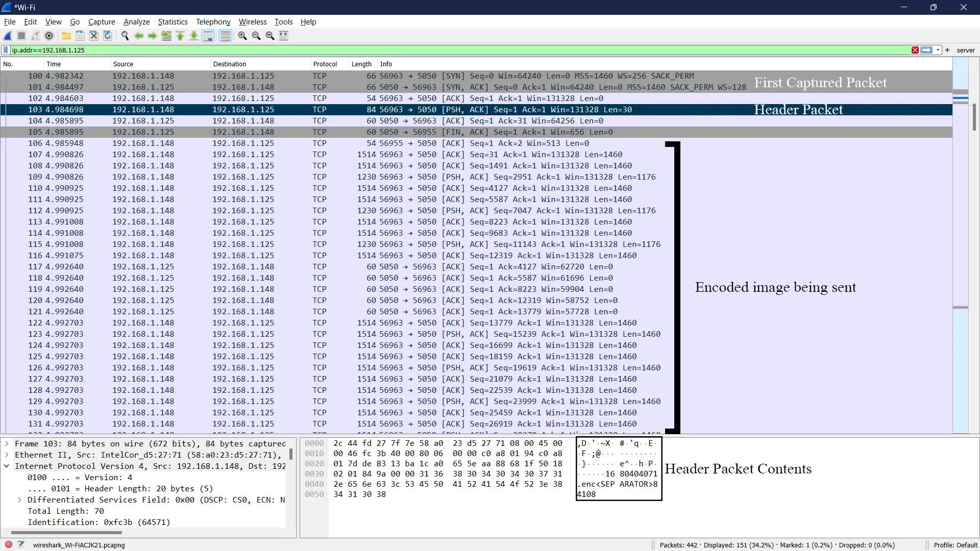Screen dimensions: 980x551
Task: Go back in packet history
Action: tap(139, 36)
